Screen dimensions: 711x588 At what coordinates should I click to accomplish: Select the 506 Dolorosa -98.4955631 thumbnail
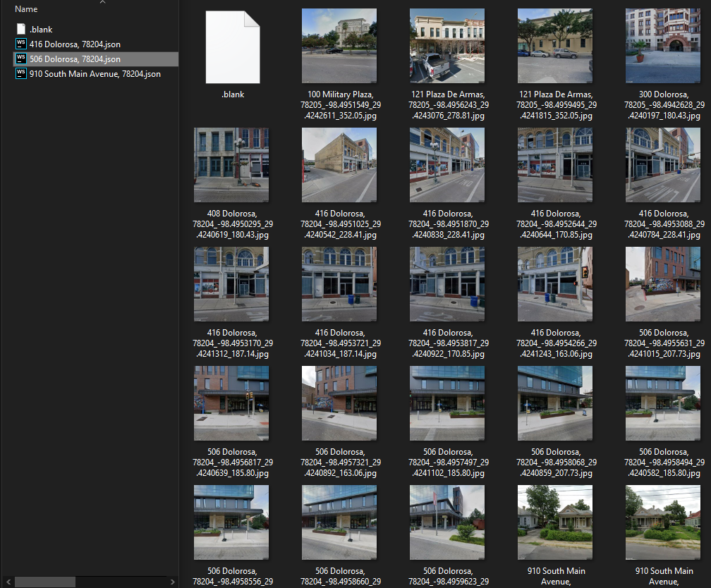[x=663, y=284]
